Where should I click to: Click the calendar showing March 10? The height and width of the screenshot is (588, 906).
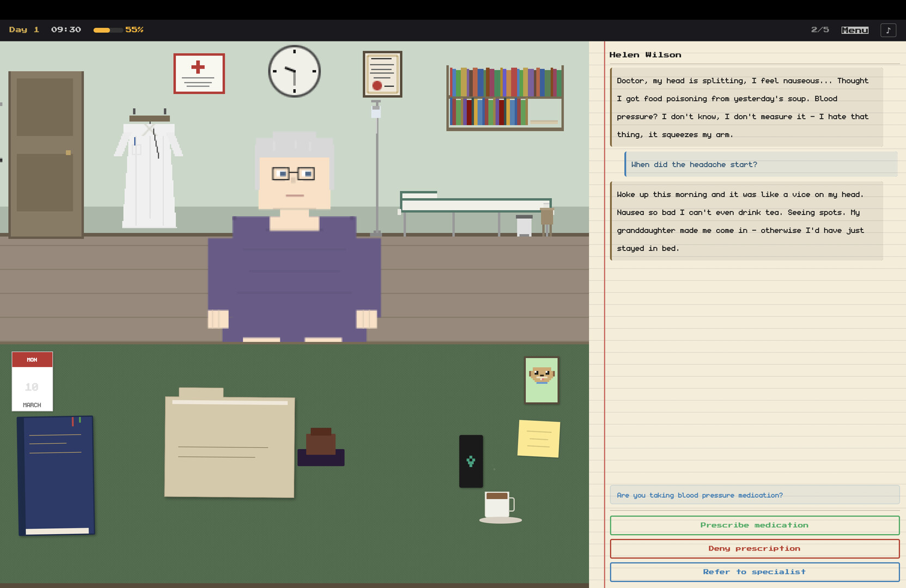click(32, 381)
